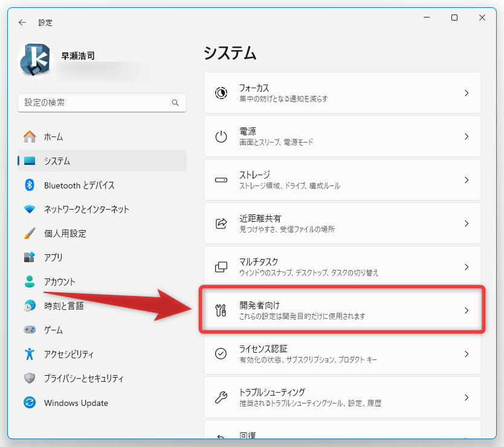Open マルチタスク settings title
This screenshot has width=504, height=447.
(x=259, y=262)
